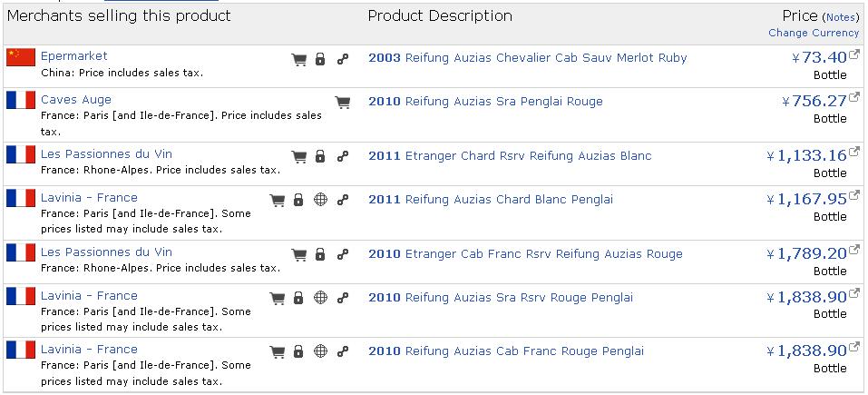
Task: Click globe icon in Sra Rsrv Rouge Penglai row
Action: tap(320, 298)
